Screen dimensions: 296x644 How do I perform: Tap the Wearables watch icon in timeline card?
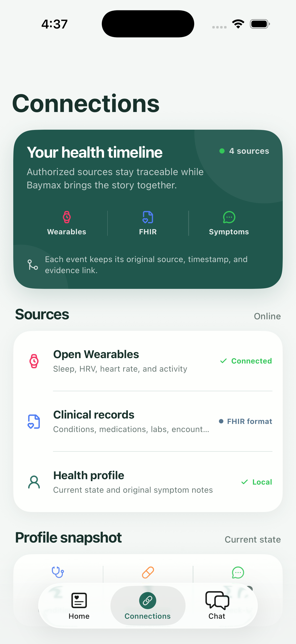[67, 217]
